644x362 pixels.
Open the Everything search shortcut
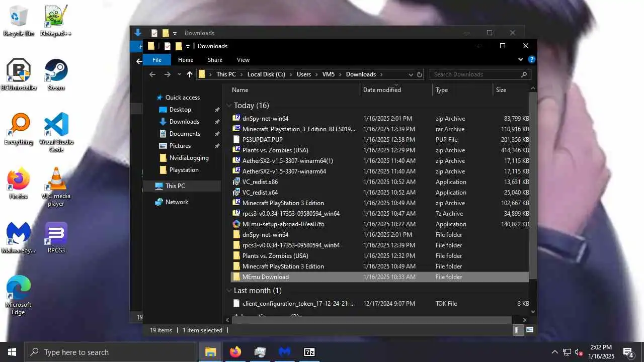tap(19, 129)
